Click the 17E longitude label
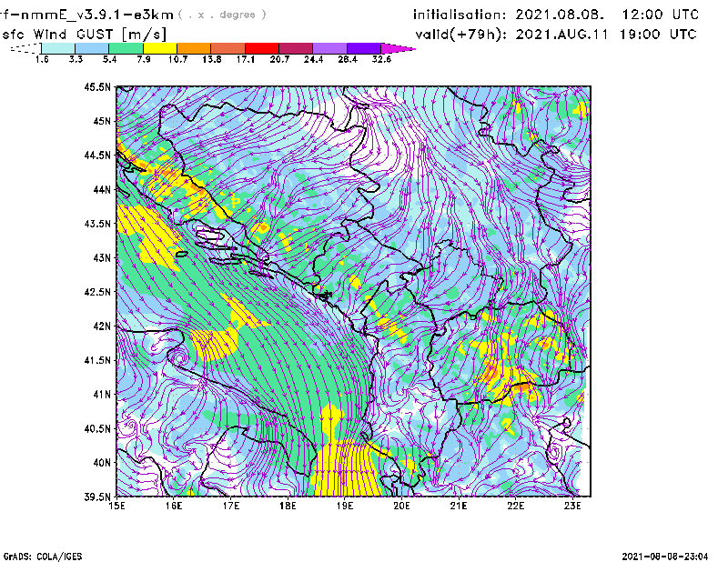 [231, 506]
